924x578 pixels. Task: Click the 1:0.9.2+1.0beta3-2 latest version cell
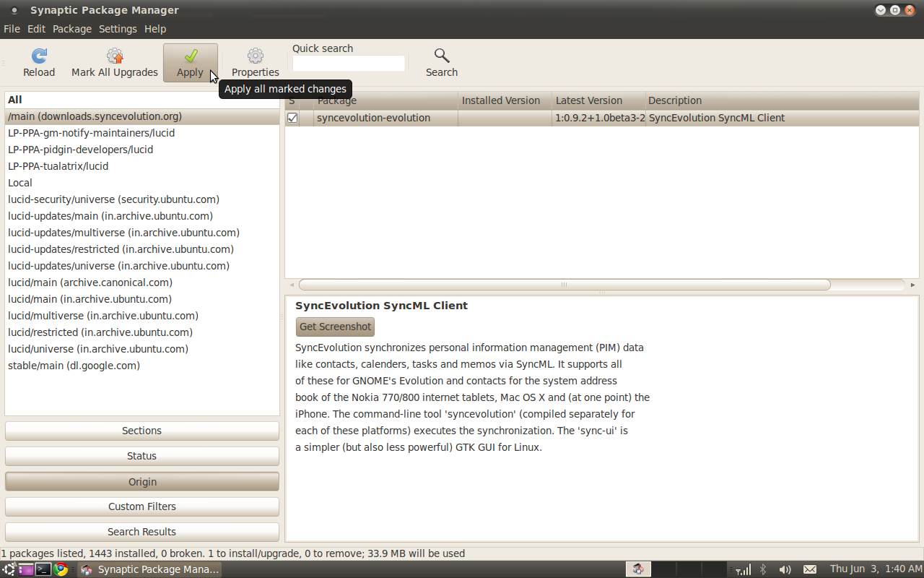pyautogui.click(x=599, y=118)
